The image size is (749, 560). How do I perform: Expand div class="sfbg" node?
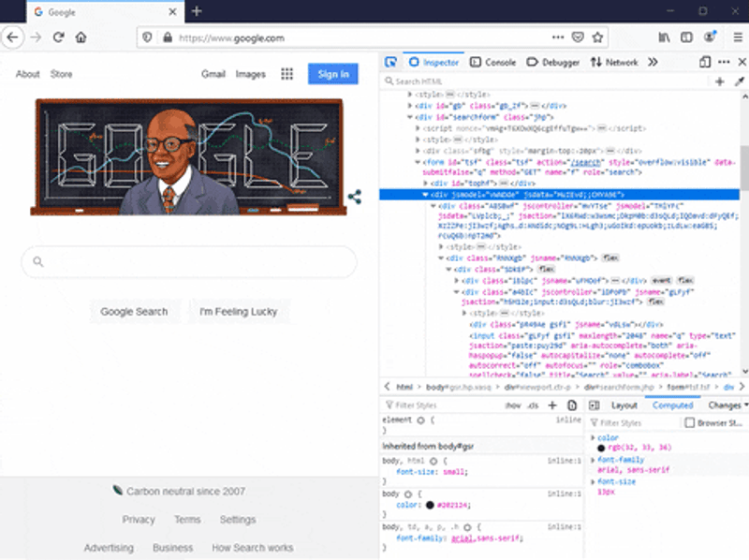pos(418,151)
